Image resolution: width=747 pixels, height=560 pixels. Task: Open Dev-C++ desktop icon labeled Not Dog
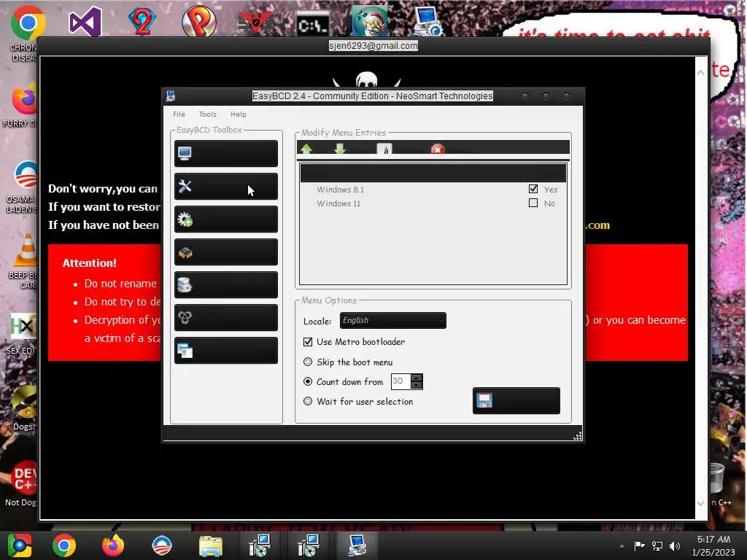tap(24, 478)
